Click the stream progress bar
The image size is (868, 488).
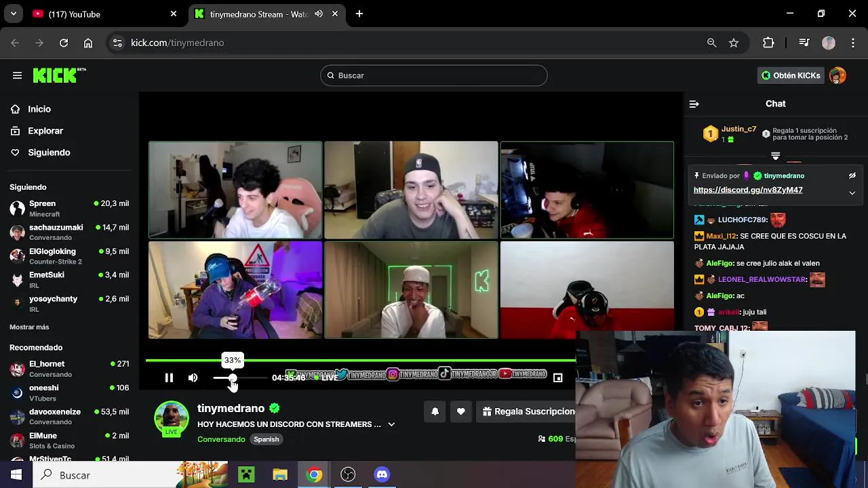tap(361, 361)
